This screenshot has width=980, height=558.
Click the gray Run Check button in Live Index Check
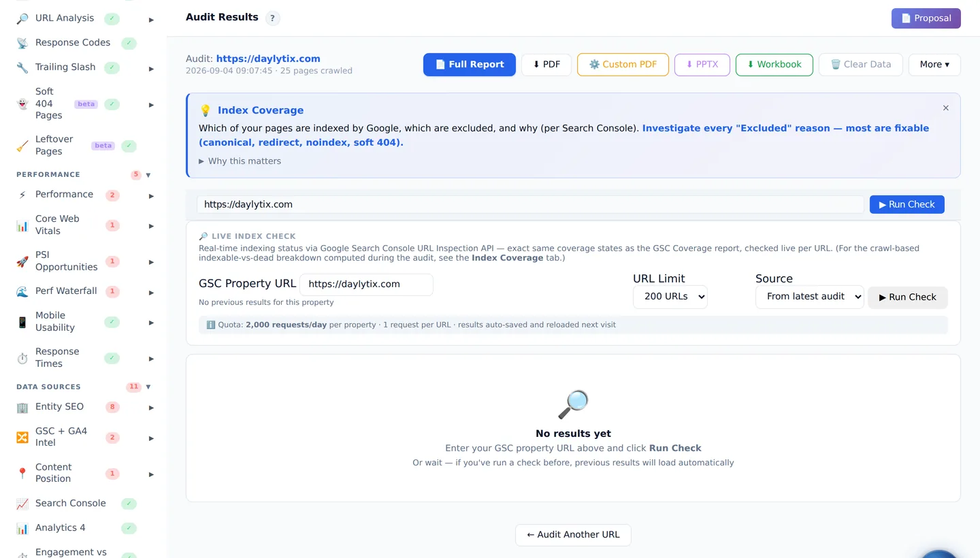point(908,297)
